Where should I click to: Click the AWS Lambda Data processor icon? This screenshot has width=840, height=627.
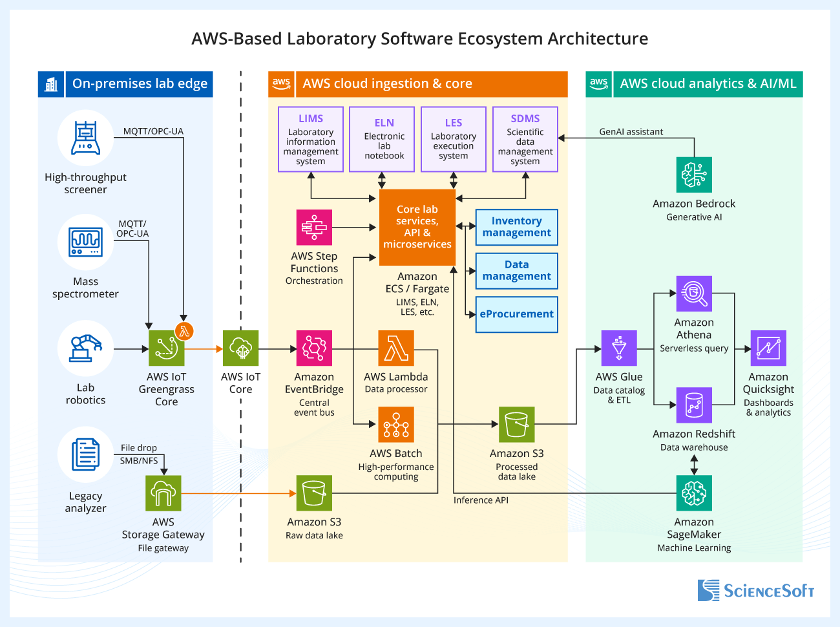click(x=396, y=347)
